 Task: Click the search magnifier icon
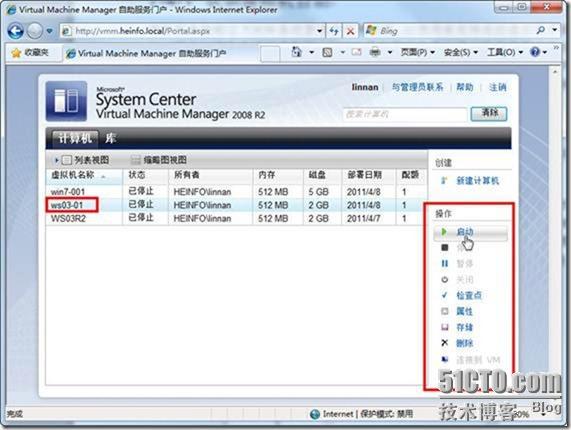tap(541, 30)
